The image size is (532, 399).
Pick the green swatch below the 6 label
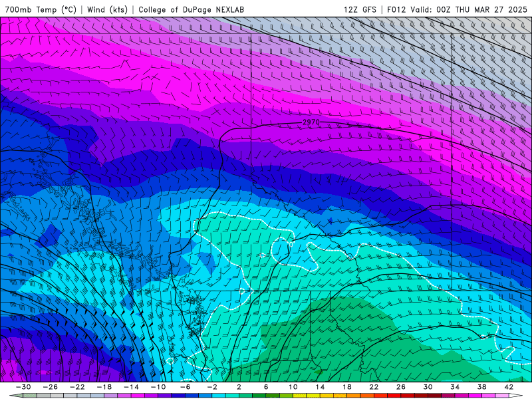pyautogui.click(x=259, y=396)
